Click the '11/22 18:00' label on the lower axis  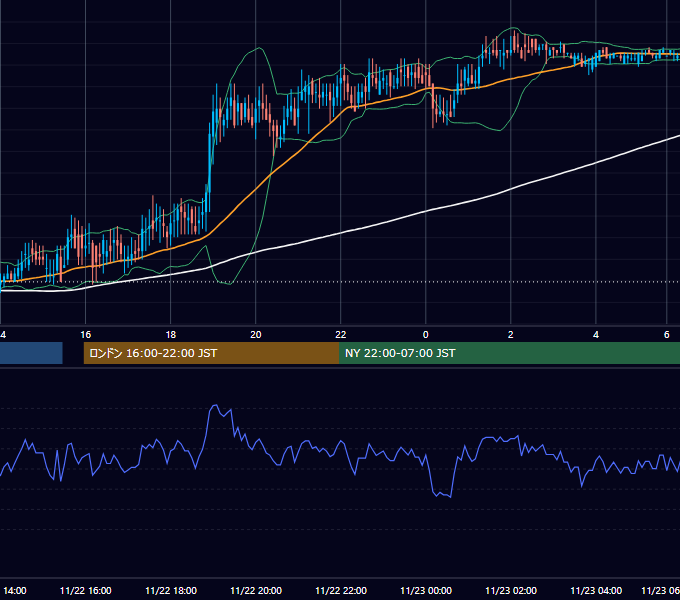point(171,591)
